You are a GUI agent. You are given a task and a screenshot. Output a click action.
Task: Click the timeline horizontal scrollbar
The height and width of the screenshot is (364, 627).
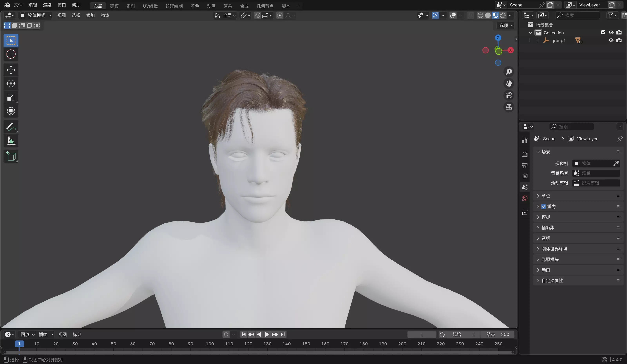(259, 352)
